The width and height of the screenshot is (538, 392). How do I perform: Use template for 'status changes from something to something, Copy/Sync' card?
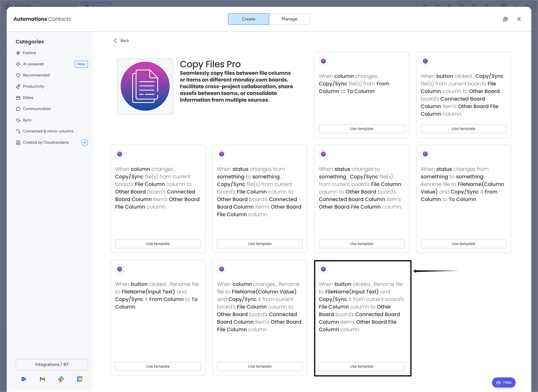tap(260, 244)
